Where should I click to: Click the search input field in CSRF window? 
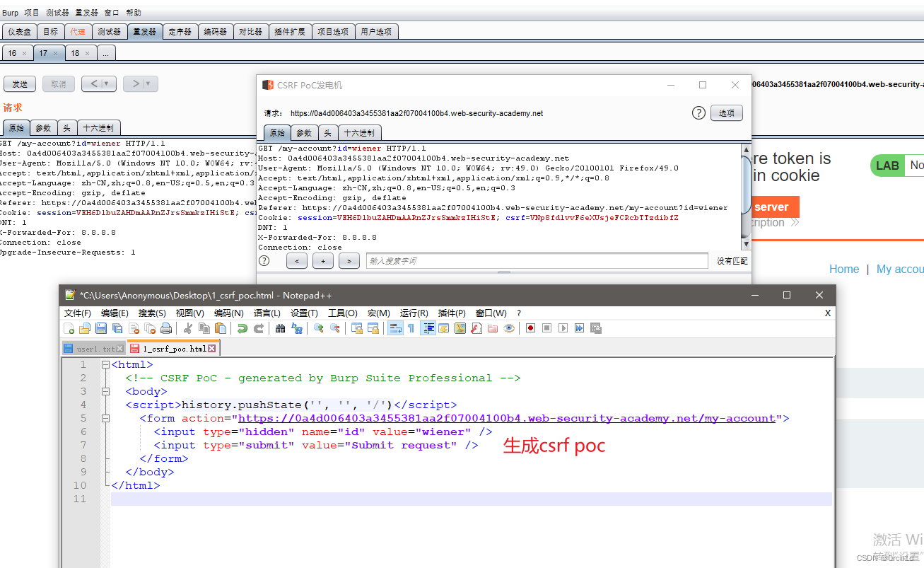coord(537,261)
